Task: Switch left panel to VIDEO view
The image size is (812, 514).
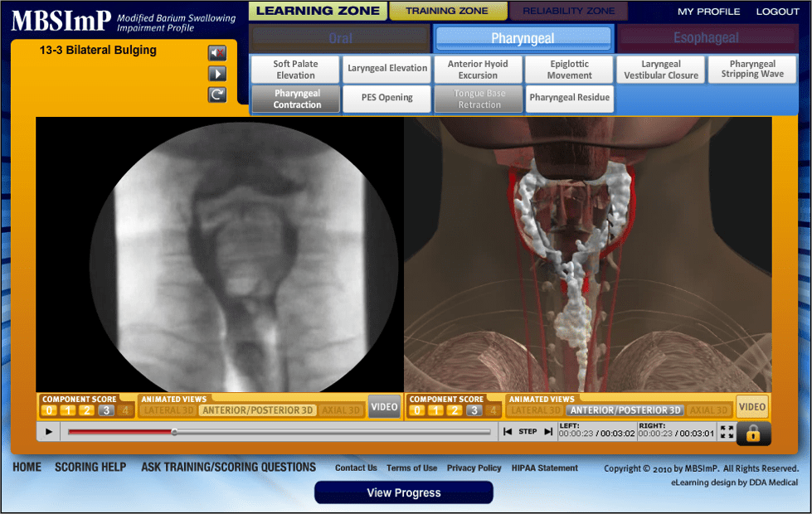Action: click(385, 406)
